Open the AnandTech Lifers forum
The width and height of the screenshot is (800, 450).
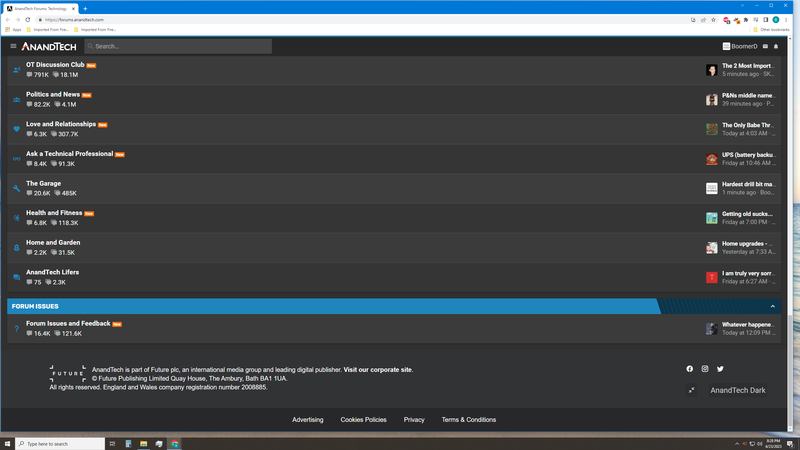[x=53, y=272]
